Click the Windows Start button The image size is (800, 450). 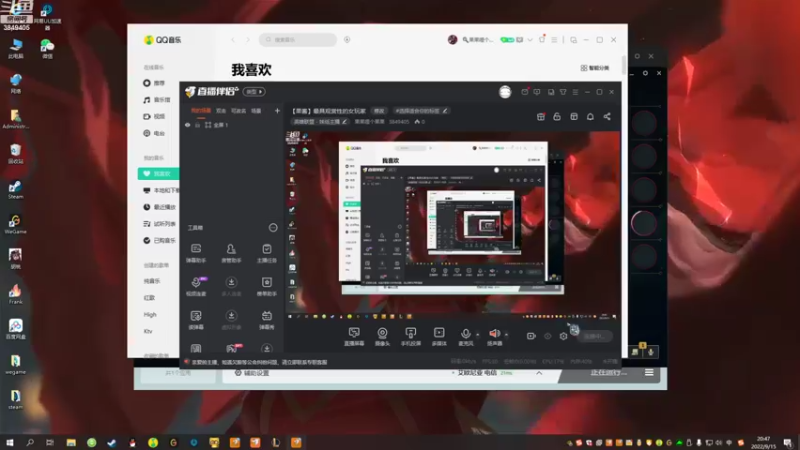tap(10, 442)
